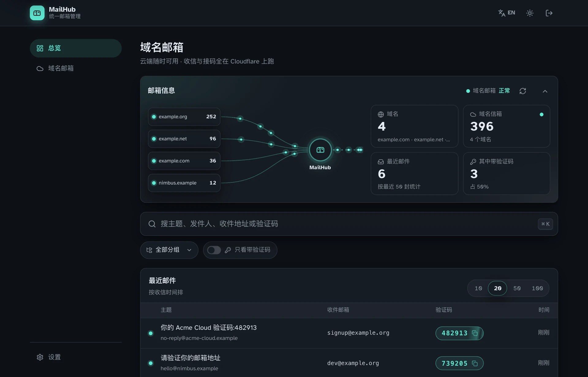Refresh the mailbox info panel
The image size is (588, 377).
523,91
